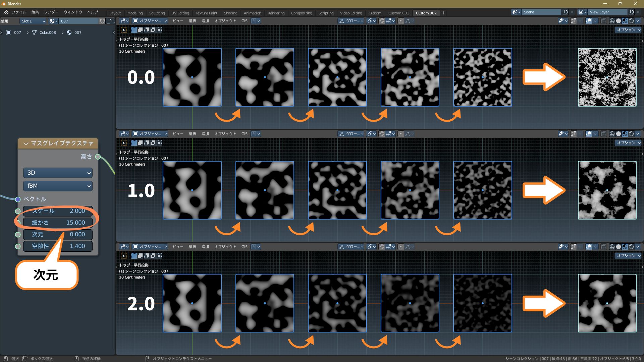Screen dimensions: 644x362
Task: Open the ウィンドウ menu
Action: (73, 12)
